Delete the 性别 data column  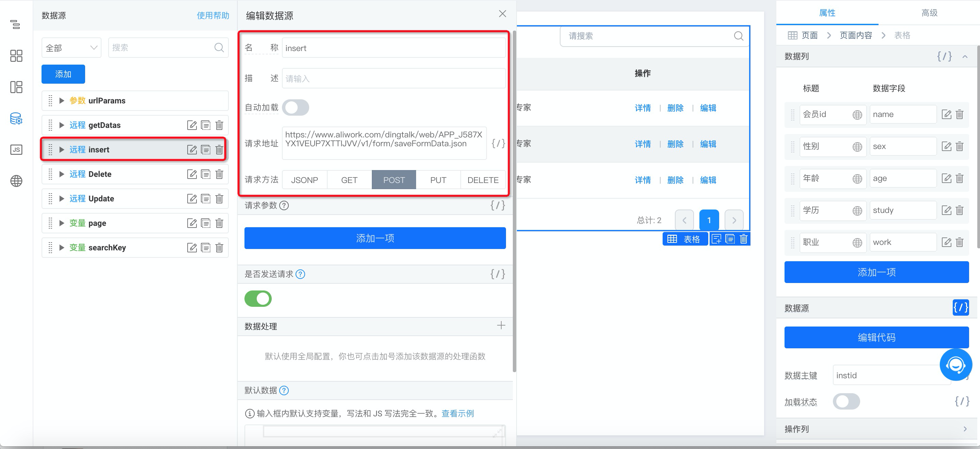click(960, 146)
